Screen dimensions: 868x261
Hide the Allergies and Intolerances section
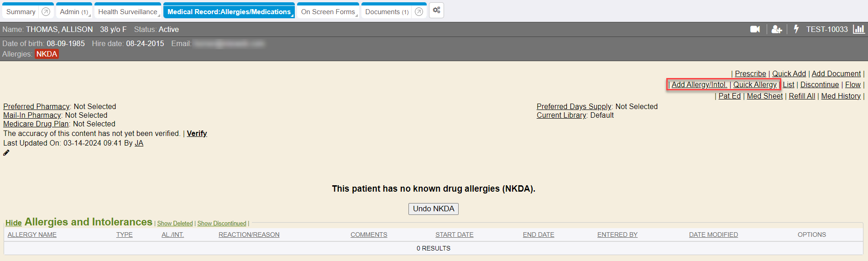pyautogui.click(x=13, y=223)
